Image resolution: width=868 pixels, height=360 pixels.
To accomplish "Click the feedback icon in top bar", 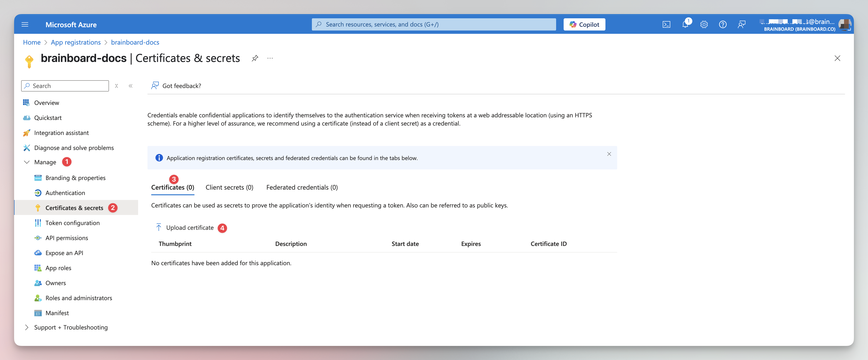I will pyautogui.click(x=741, y=24).
